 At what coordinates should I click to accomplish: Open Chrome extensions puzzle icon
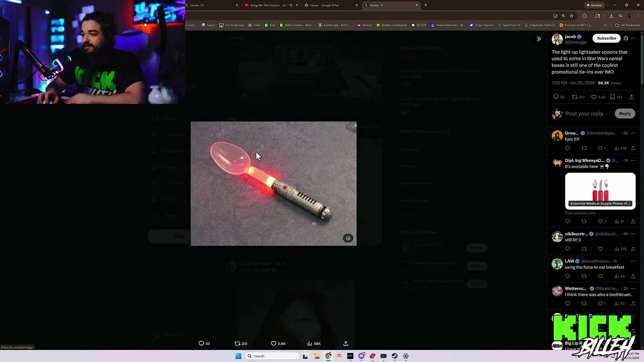(584, 16)
